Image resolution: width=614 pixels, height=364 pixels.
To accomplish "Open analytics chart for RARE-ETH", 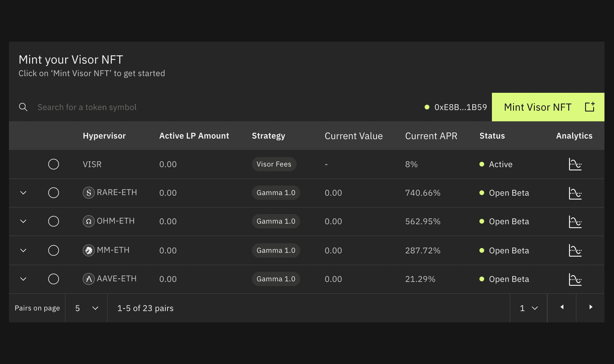I will pyautogui.click(x=575, y=193).
